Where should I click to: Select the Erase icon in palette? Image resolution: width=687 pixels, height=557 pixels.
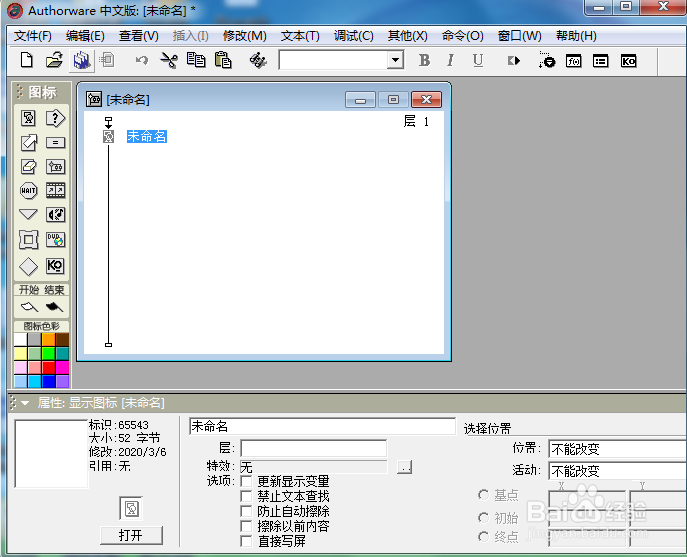coord(28,167)
